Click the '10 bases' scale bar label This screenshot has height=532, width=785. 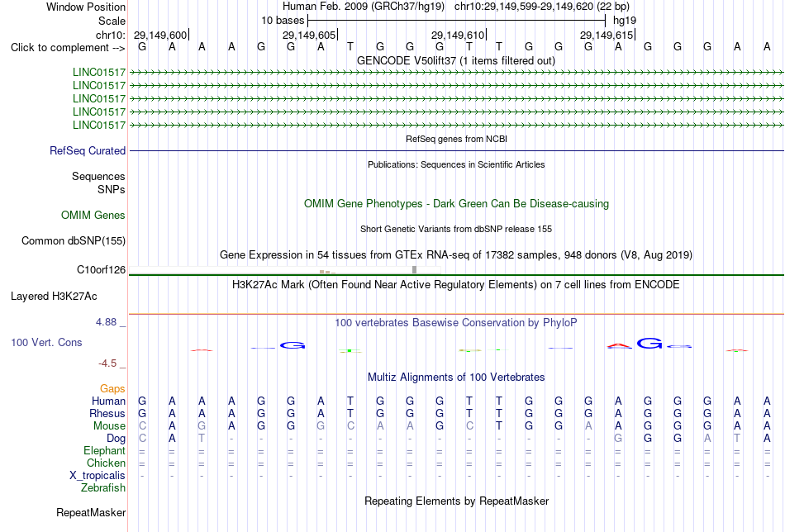click(283, 21)
